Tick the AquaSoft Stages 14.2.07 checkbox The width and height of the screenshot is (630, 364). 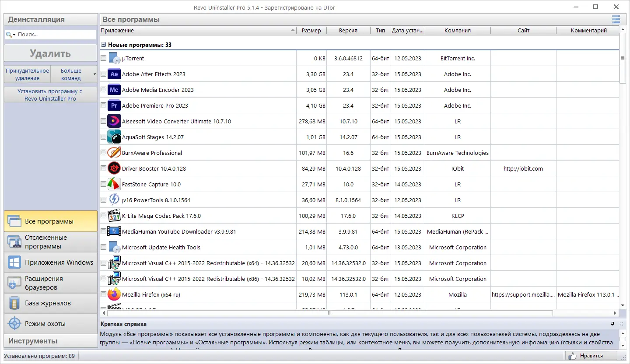pos(103,137)
